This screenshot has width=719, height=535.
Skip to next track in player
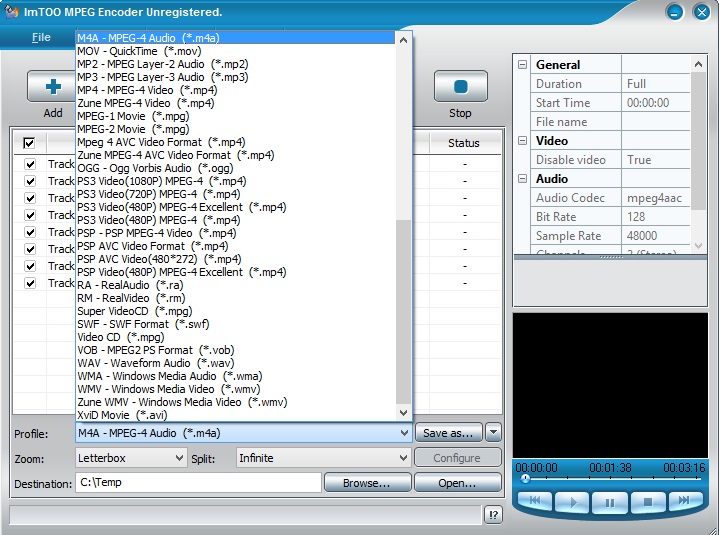coord(685,501)
